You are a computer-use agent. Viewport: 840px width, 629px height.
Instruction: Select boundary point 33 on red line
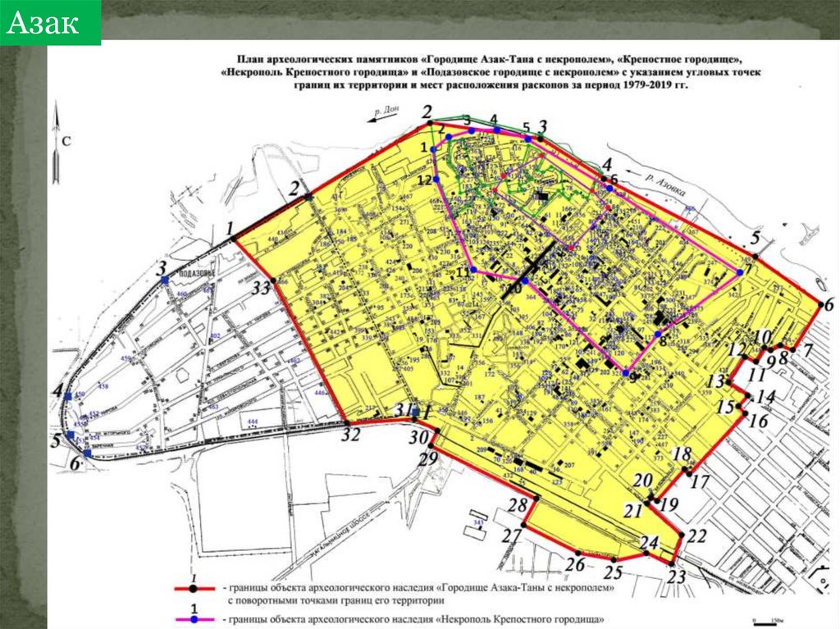[x=274, y=280]
